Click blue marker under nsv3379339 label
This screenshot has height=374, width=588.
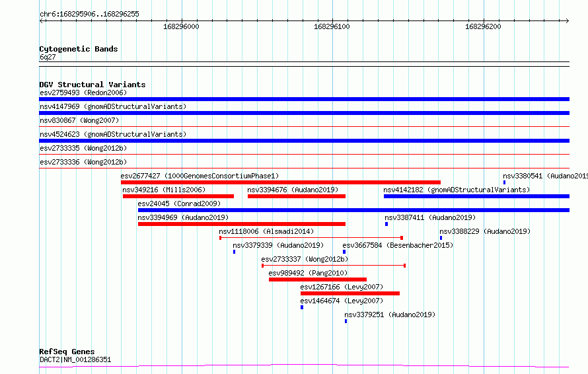click(234, 252)
